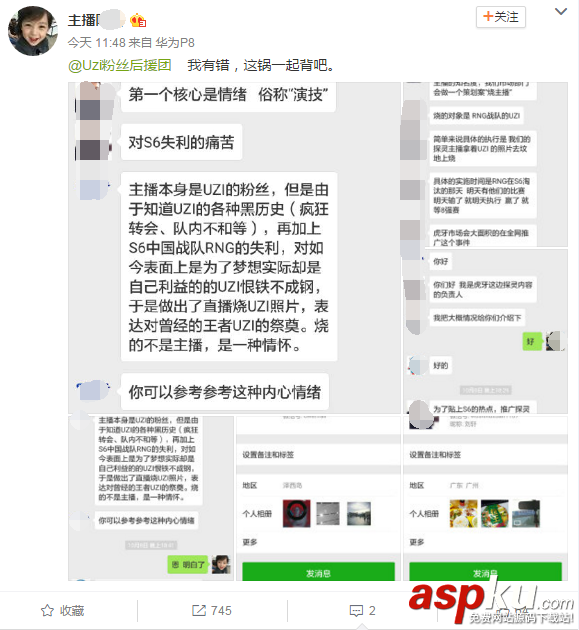This screenshot has height=630, width=579.
Task: Click the 今天 11:48 timestamp link
Action: tap(96, 43)
